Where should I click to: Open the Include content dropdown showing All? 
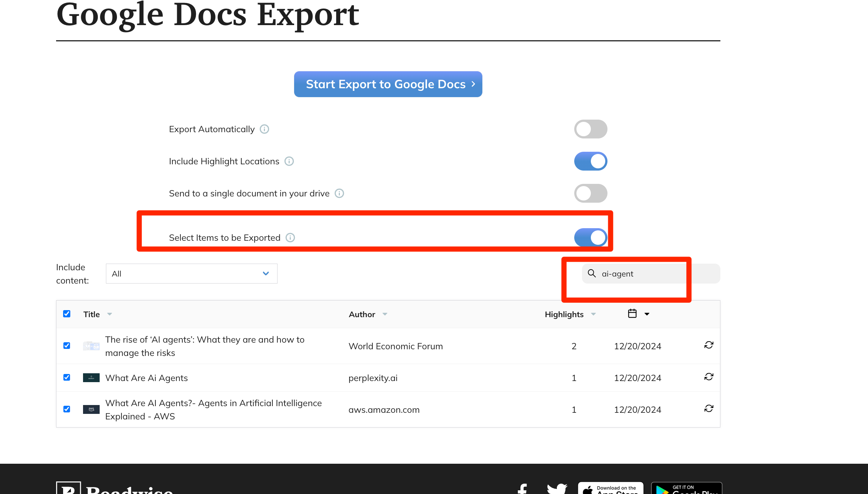tap(191, 274)
